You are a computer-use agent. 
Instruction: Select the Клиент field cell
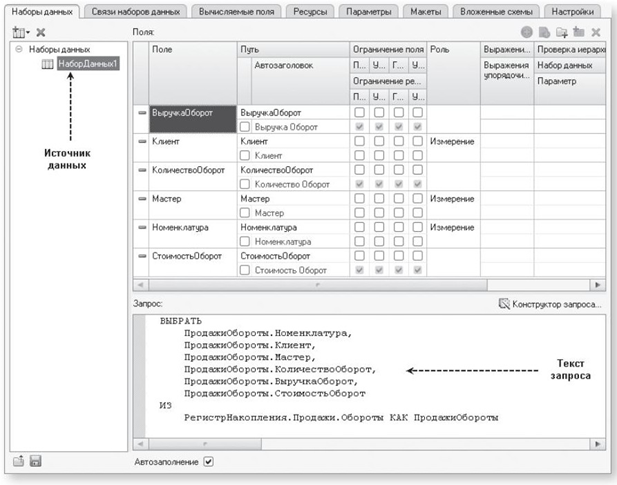193,148
